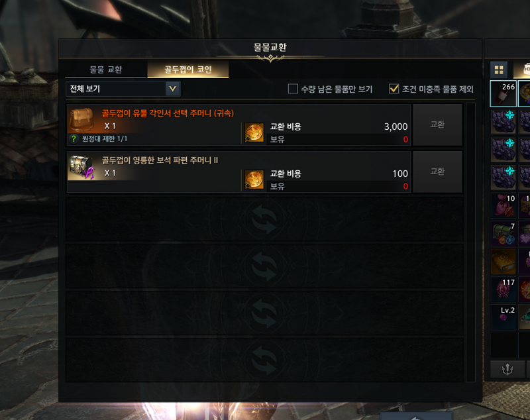Image resolution: width=530 pixels, height=420 pixels.
Task: Select the 골두껍이 코인 tab
Action: pyautogui.click(x=188, y=70)
